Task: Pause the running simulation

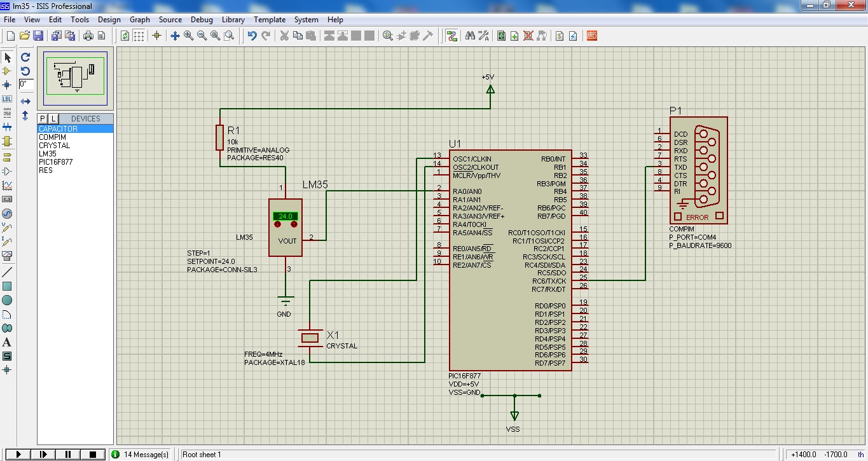Action: pyautogui.click(x=67, y=453)
